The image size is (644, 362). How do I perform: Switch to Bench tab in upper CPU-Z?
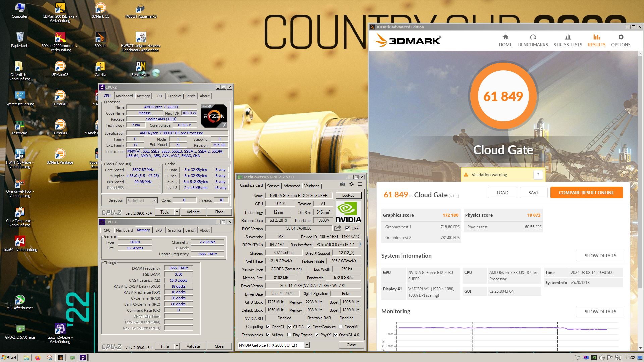tap(190, 96)
